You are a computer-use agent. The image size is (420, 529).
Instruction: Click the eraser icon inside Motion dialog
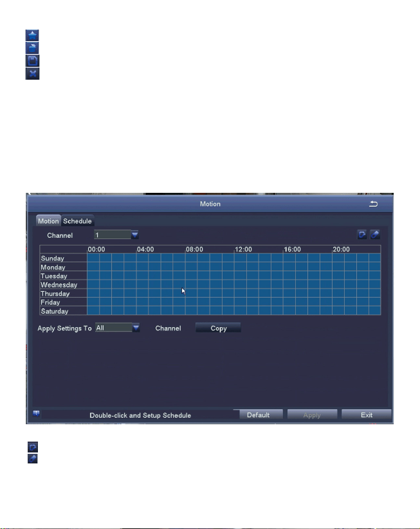375,234
